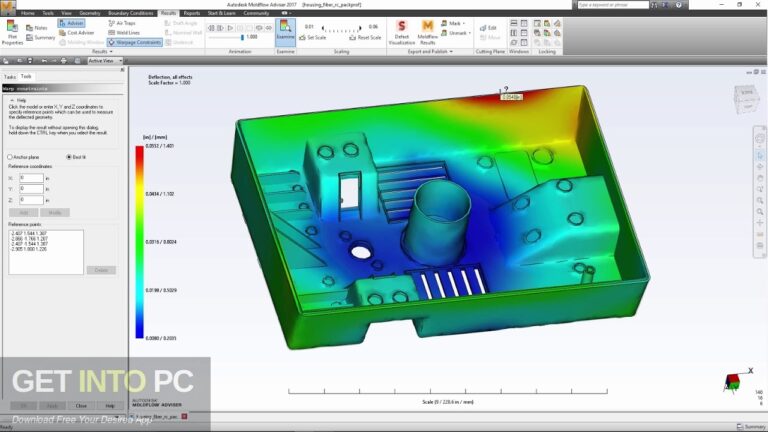This screenshot has height=432, width=768.
Task: Click the Y reference coordinate field
Action: (x=31, y=189)
